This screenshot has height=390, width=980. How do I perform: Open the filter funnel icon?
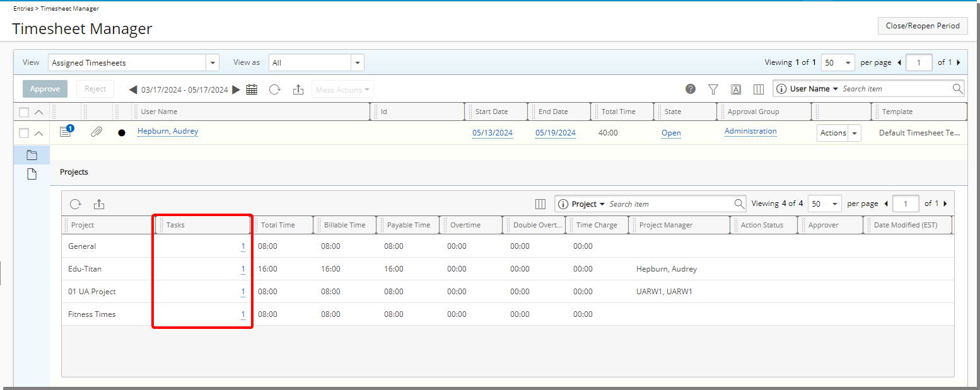pyautogui.click(x=713, y=89)
